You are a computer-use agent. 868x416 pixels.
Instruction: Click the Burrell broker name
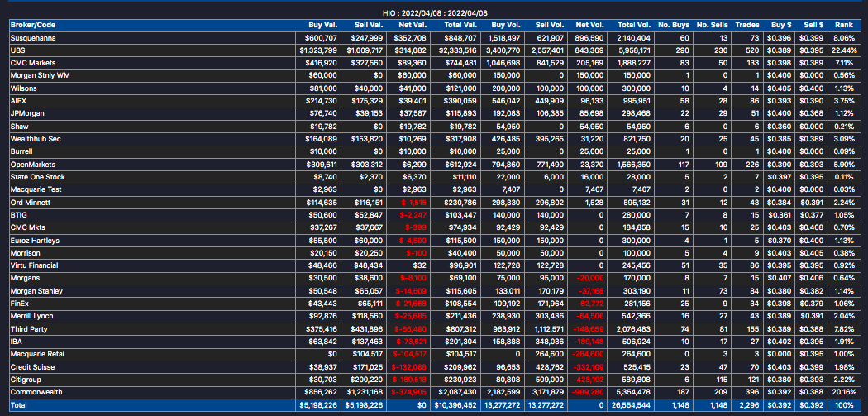coord(22,151)
